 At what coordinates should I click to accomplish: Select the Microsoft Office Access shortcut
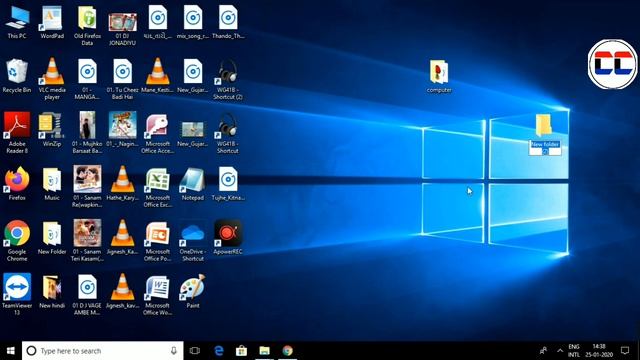click(158, 133)
